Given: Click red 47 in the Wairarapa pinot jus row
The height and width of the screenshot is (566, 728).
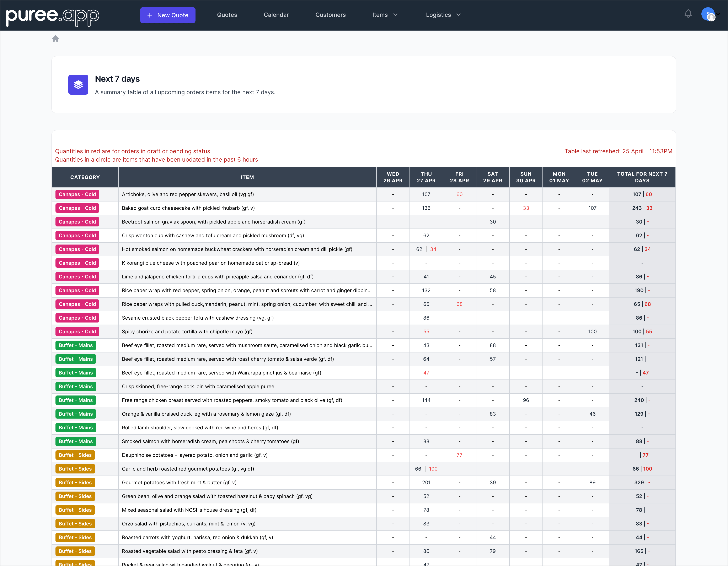Looking at the screenshot, I should [x=426, y=373].
